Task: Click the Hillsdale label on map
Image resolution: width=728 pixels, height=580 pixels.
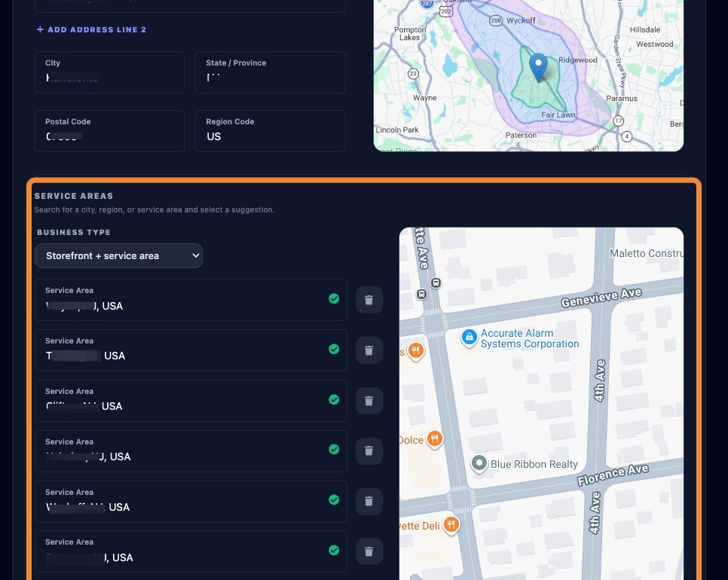Action: coord(645,29)
